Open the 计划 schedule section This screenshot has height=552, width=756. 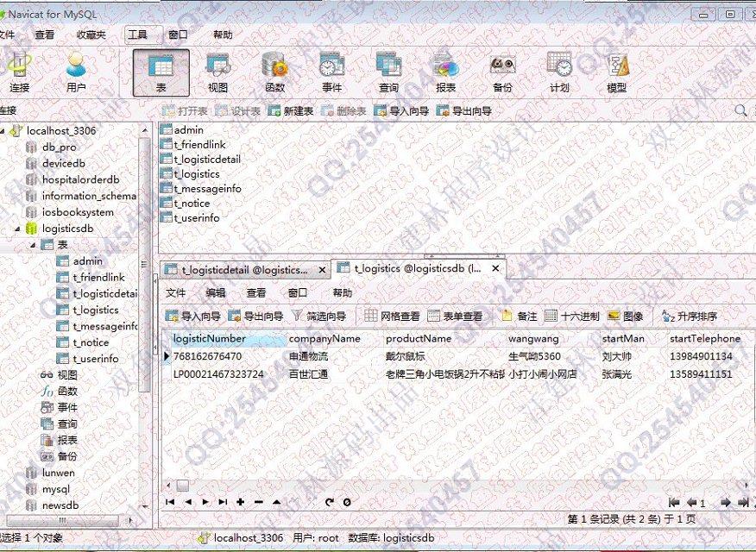point(559,72)
